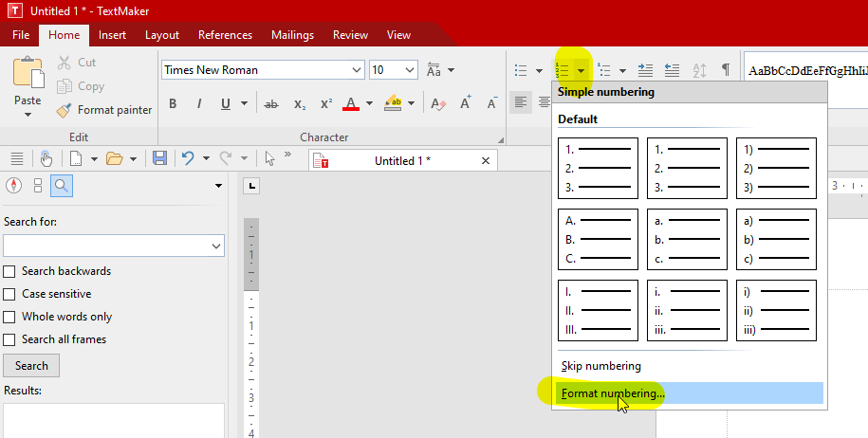Toggle formatting marks pilcrow icon

click(x=726, y=70)
